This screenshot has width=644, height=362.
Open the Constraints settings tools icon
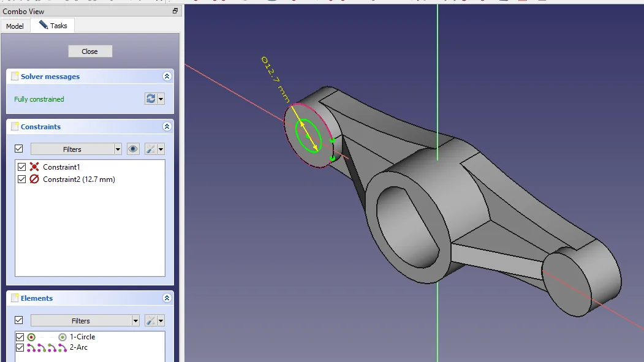click(x=151, y=149)
